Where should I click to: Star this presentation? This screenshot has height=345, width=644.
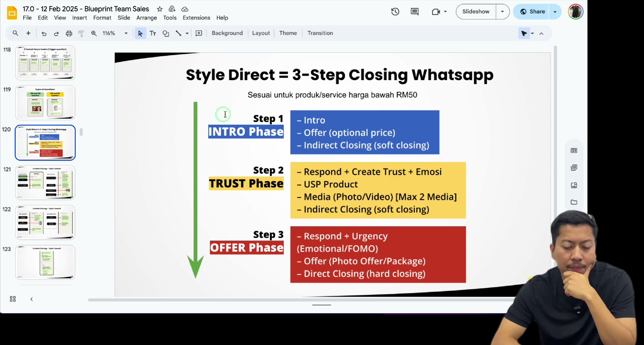160,9
